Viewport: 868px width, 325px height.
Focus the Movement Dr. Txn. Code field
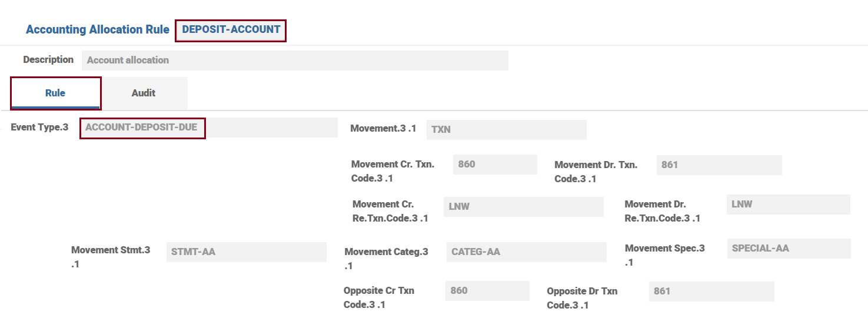tap(719, 165)
